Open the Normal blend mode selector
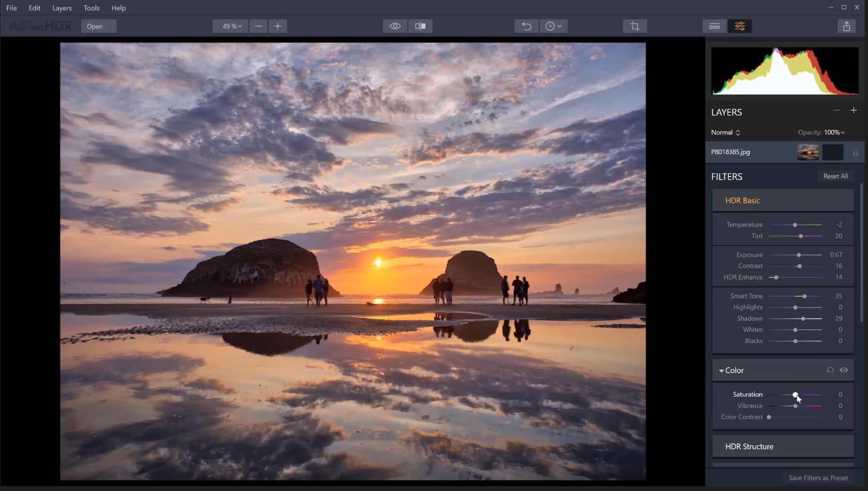This screenshot has height=491, width=868. [725, 132]
